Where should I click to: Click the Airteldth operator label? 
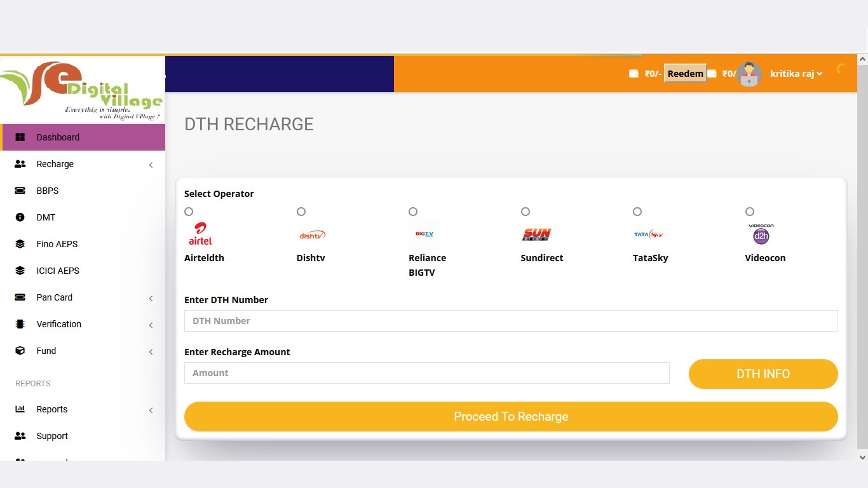[x=204, y=258]
